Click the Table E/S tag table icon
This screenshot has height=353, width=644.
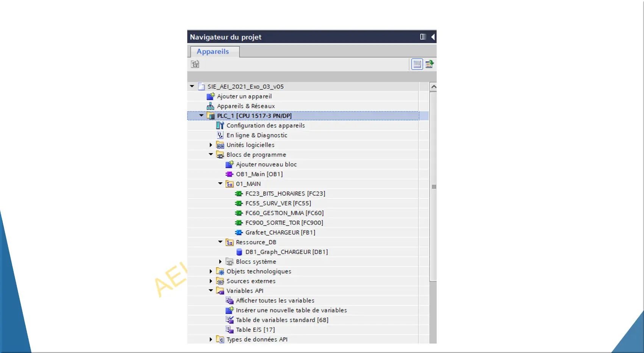(230, 330)
